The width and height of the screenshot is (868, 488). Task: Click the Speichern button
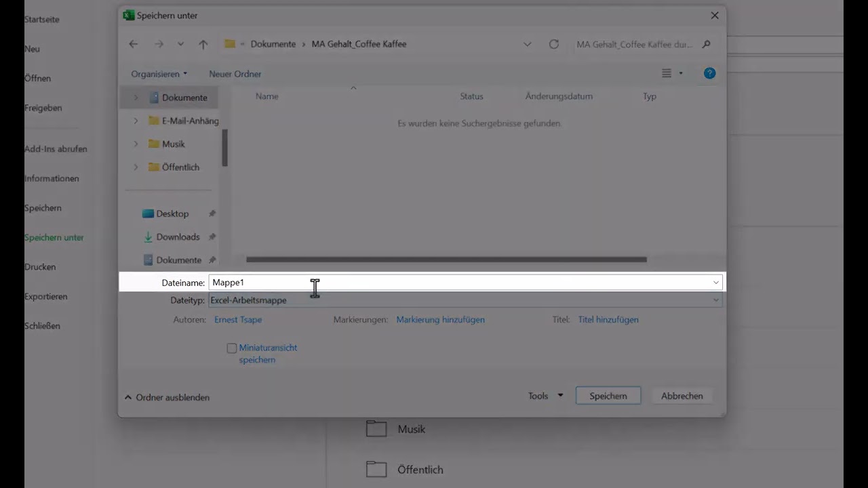point(608,396)
